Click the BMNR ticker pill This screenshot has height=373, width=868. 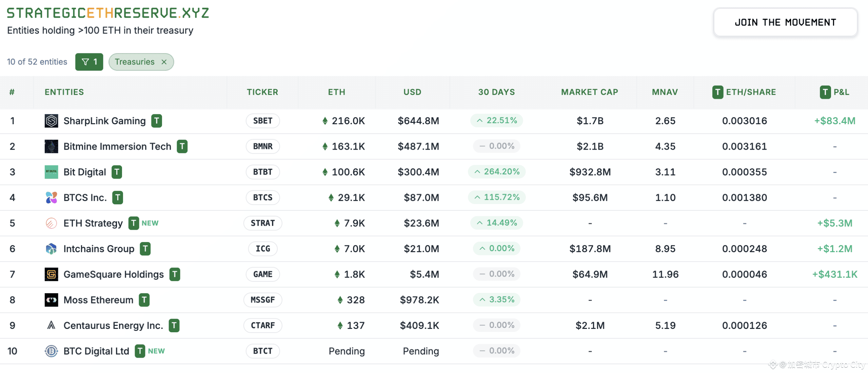263,146
